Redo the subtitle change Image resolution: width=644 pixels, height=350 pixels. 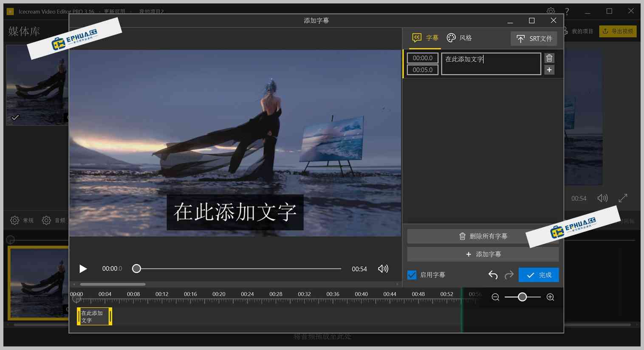click(508, 275)
